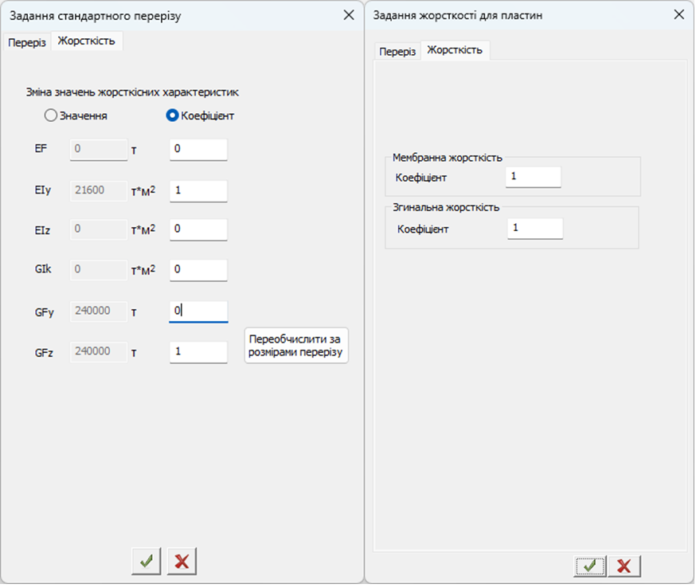Switch to 'Жорсткість' tab in plates dialog
This screenshot has width=700, height=588.
pyautogui.click(x=455, y=50)
